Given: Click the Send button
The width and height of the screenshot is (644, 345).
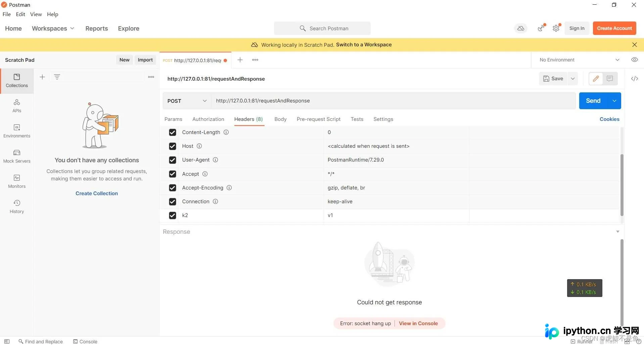Looking at the screenshot, I should pos(593,101).
